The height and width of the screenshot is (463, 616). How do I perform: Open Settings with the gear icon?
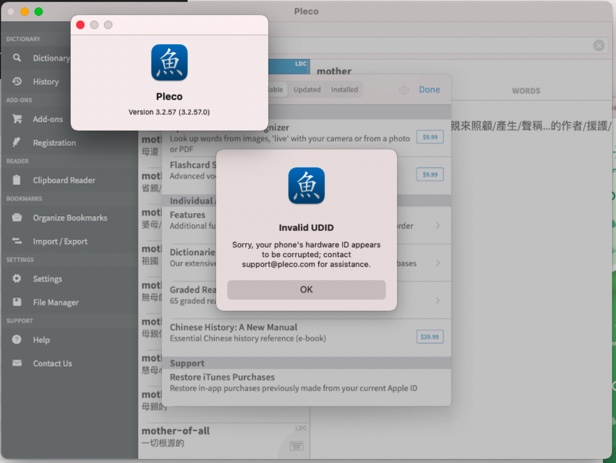pyautogui.click(x=47, y=279)
